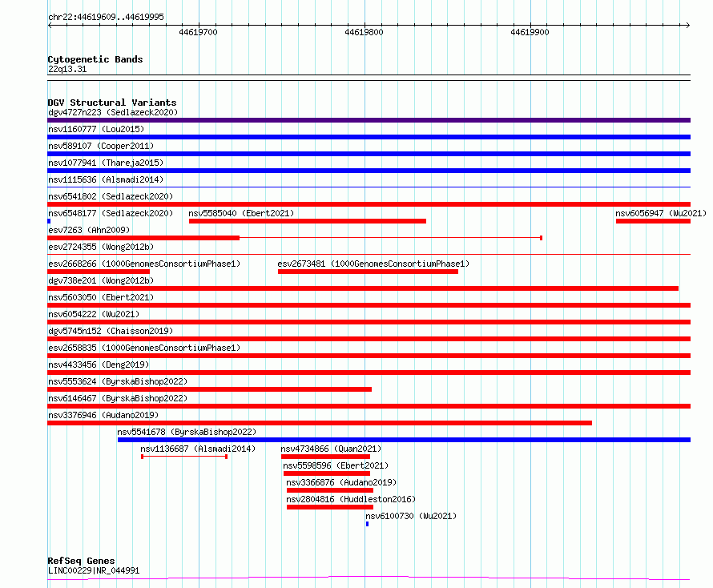Open variant nsv589107 (Cooper2011)
713x588 pixels.
pos(101,146)
